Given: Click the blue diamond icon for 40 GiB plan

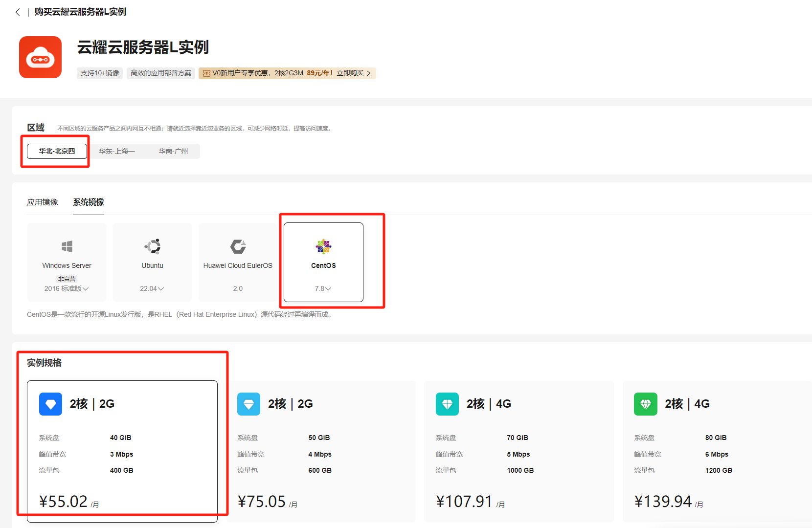Looking at the screenshot, I should [x=50, y=404].
